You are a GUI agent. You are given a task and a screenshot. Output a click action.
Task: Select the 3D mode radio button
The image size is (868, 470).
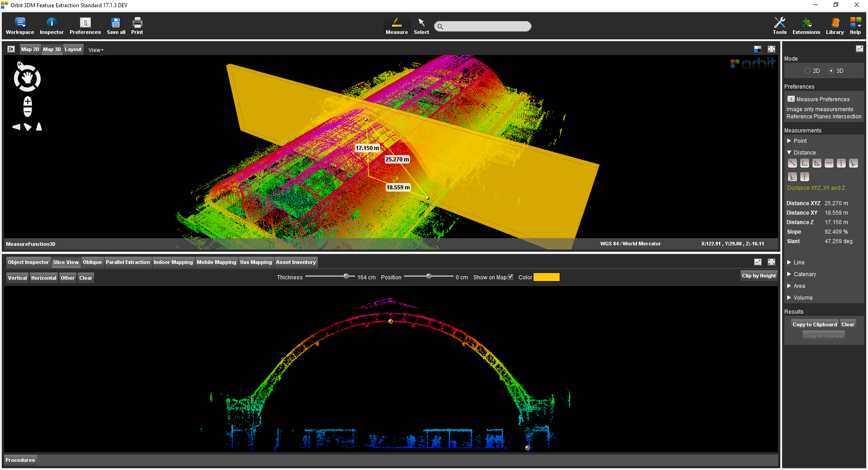coord(831,71)
